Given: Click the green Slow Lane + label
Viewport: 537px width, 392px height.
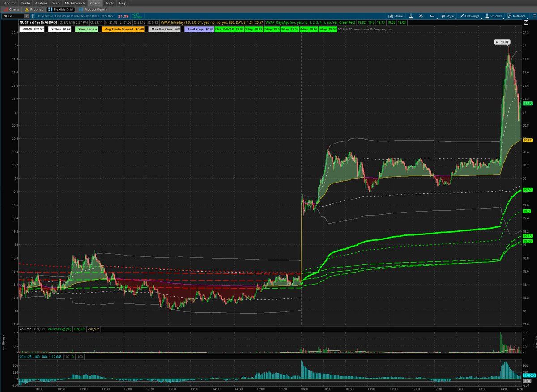Looking at the screenshot, I should pos(87,29).
